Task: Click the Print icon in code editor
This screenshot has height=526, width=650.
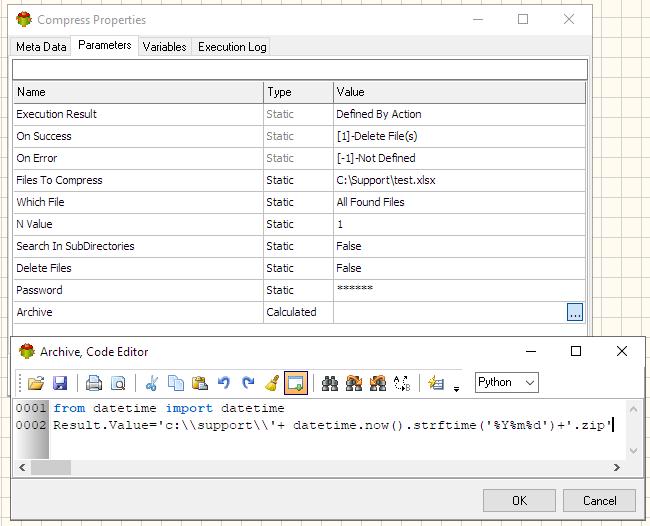Action: [94, 383]
